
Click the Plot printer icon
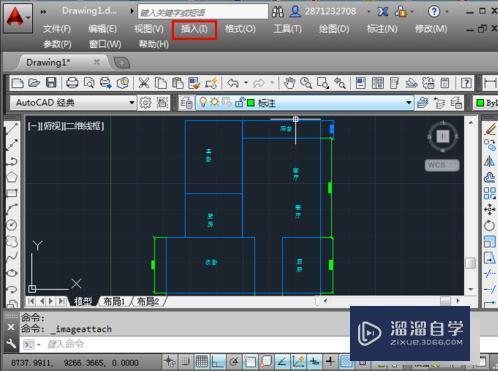pos(72,83)
